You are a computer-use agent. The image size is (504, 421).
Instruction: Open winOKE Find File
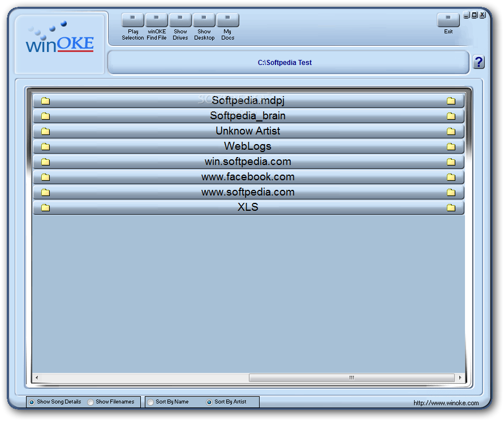(x=157, y=20)
